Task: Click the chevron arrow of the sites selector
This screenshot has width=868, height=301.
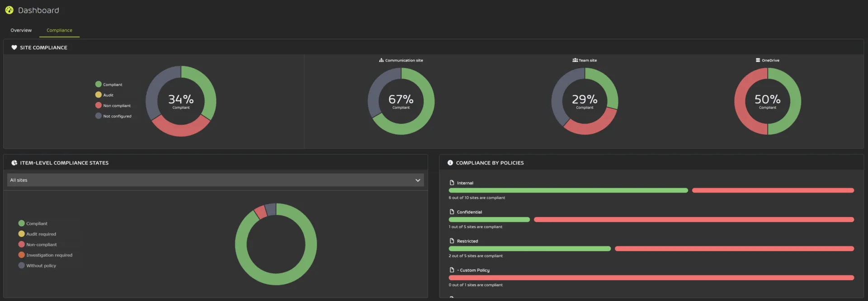Action: coord(418,180)
